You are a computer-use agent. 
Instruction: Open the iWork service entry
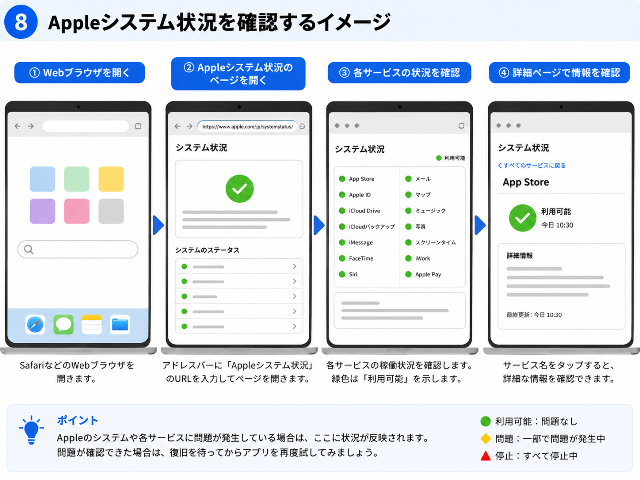(x=418, y=258)
